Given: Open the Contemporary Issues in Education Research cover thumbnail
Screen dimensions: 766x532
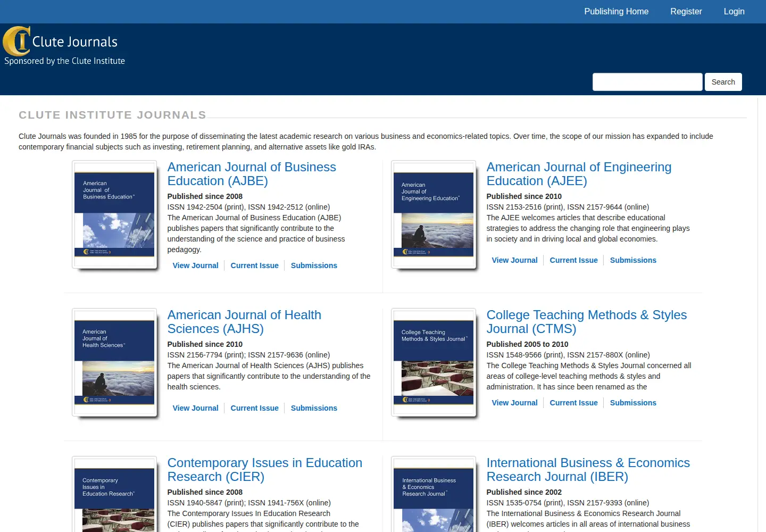Looking at the screenshot, I should (114, 494).
